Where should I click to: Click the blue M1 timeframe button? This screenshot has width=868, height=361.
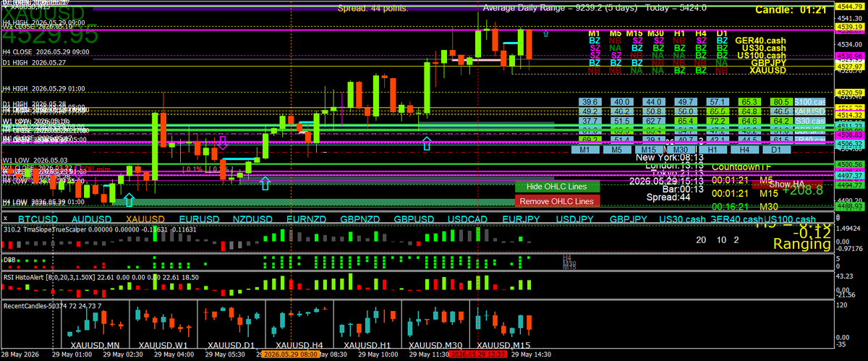585,149
